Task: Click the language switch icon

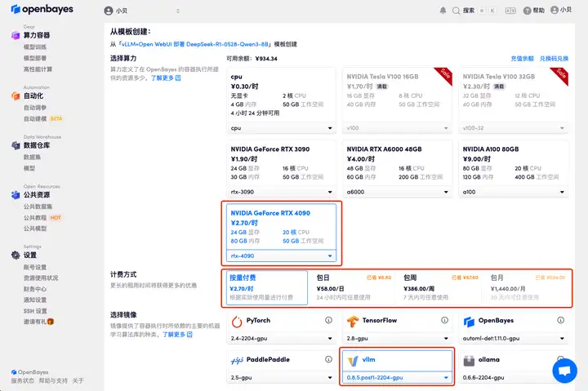Action: point(510,11)
